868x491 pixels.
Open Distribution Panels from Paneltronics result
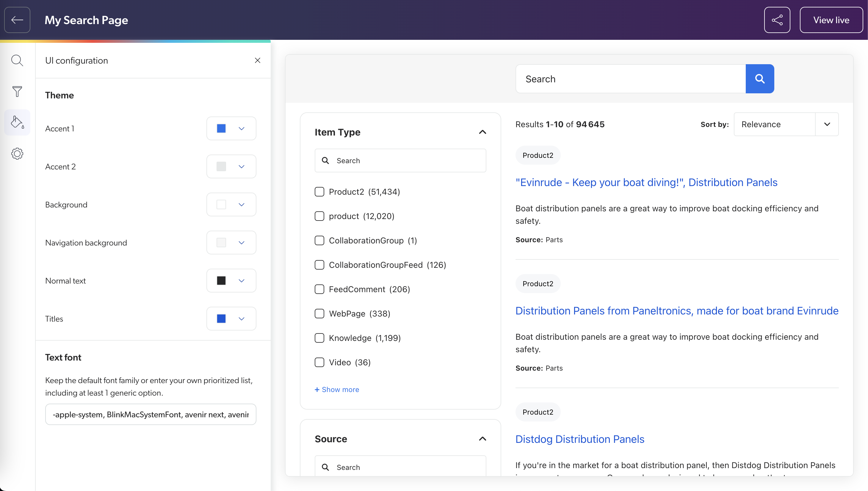pyautogui.click(x=677, y=311)
